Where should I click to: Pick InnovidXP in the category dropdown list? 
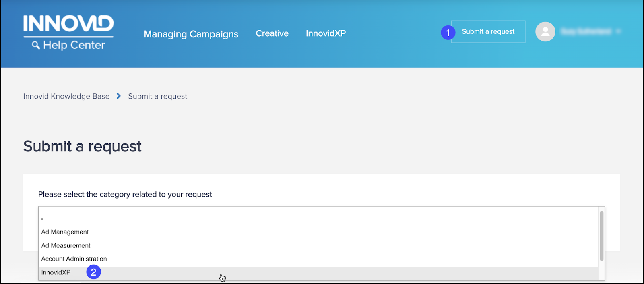click(x=56, y=273)
